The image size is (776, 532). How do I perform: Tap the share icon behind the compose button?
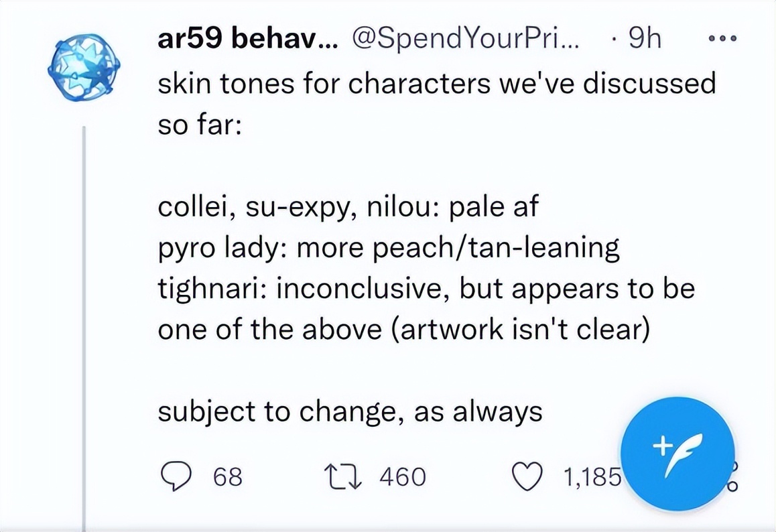(x=733, y=476)
